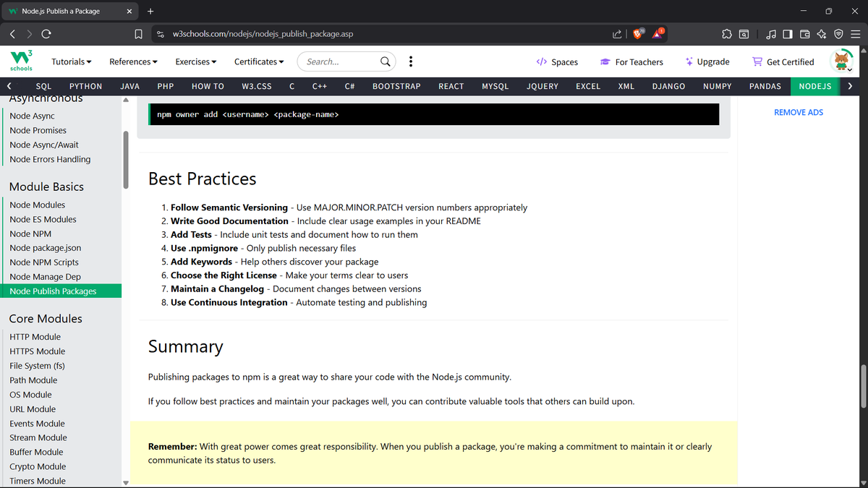The image size is (868, 488).
Task: Click the W3Schools logo
Action: click(x=20, y=61)
